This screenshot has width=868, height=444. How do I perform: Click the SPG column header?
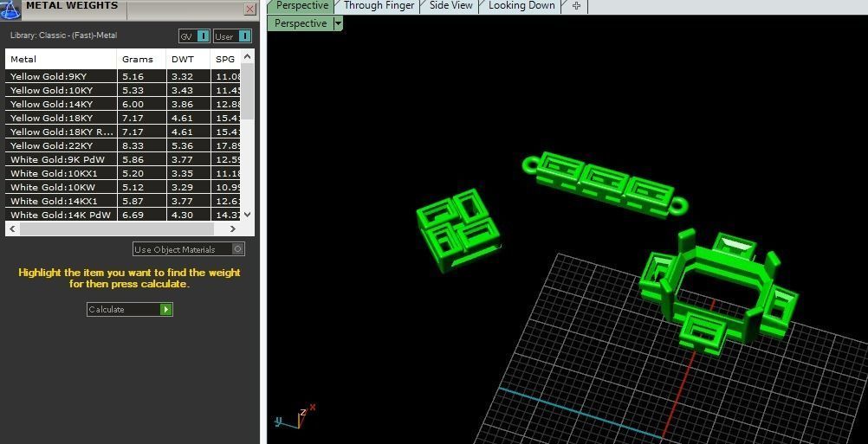[225, 59]
